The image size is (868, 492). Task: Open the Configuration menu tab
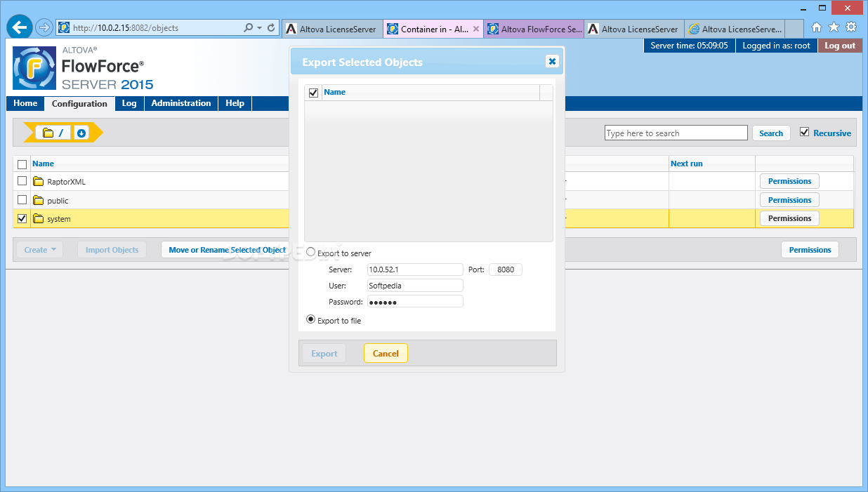[79, 104]
